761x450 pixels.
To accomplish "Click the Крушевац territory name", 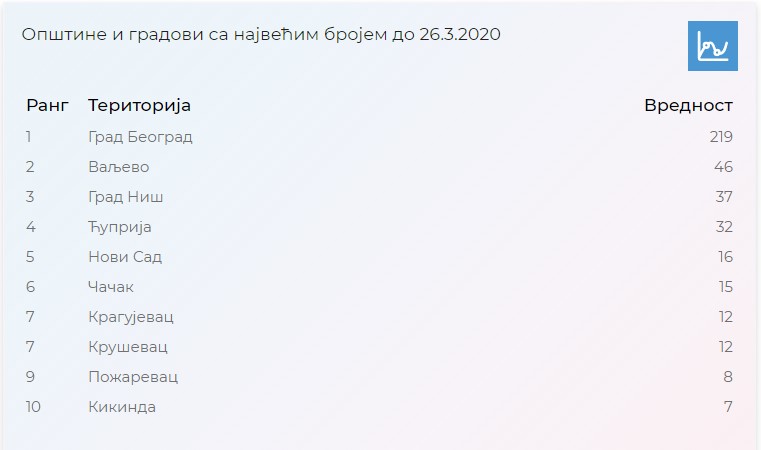I will pos(128,347).
